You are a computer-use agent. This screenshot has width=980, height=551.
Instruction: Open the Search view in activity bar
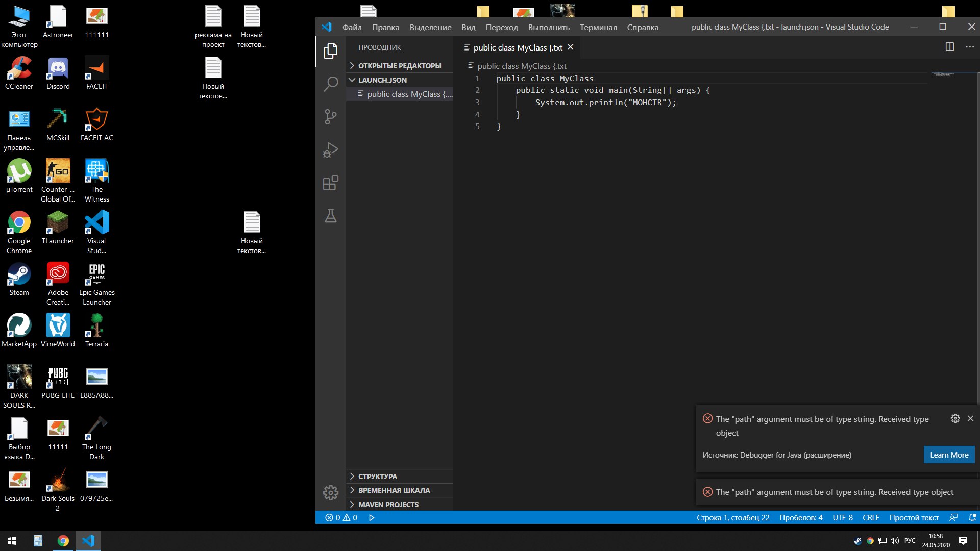(x=331, y=84)
